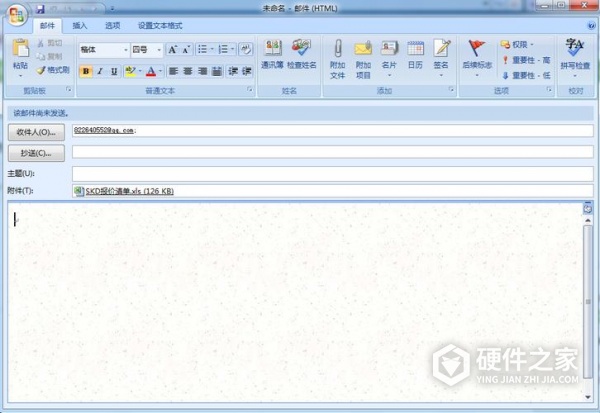Click the Format Painter (格式刷) icon

53,70
